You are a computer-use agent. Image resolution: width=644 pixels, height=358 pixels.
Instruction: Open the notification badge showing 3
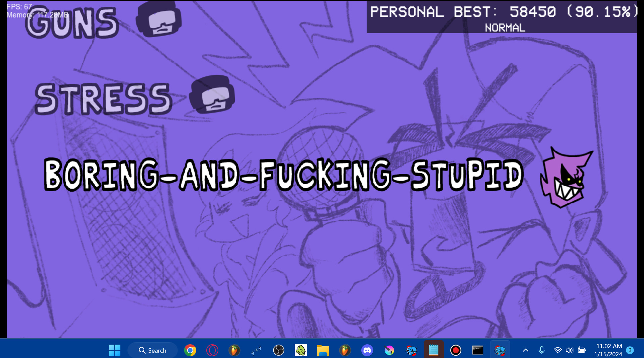[630, 350]
